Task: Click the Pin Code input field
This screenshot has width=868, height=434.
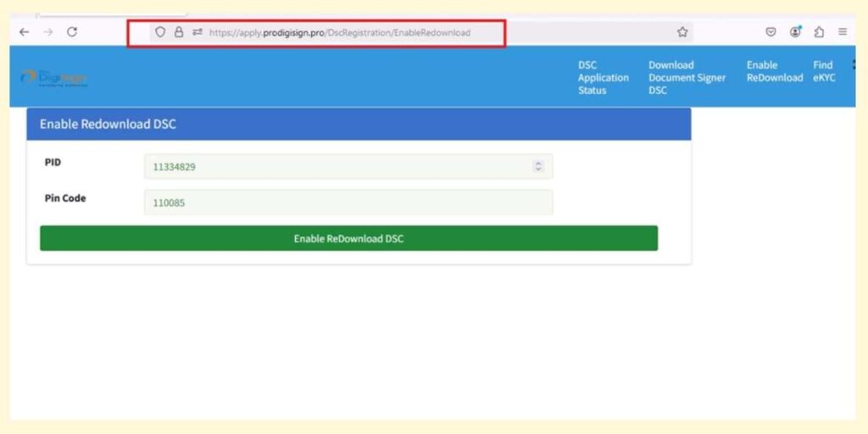Action: 348,203
